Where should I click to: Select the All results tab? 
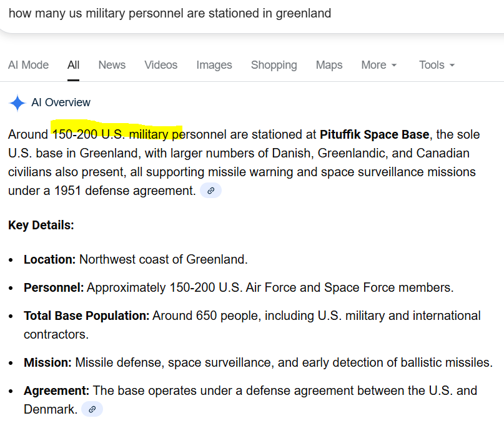(74, 65)
